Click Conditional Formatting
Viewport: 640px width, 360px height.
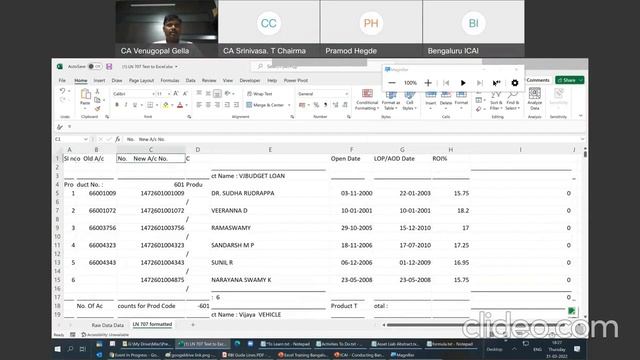click(x=367, y=99)
